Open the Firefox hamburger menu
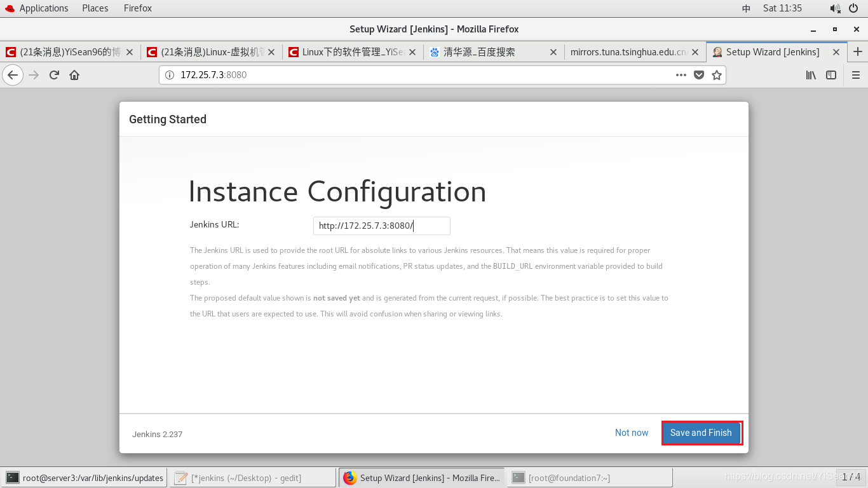868x488 pixels. coord(855,75)
